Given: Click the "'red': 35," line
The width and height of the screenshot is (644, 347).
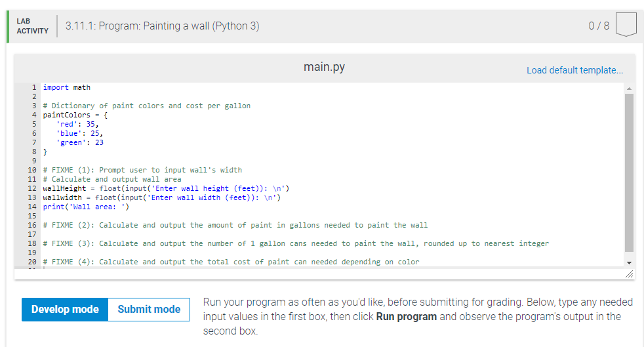Looking at the screenshot, I should pyautogui.click(x=77, y=124).
